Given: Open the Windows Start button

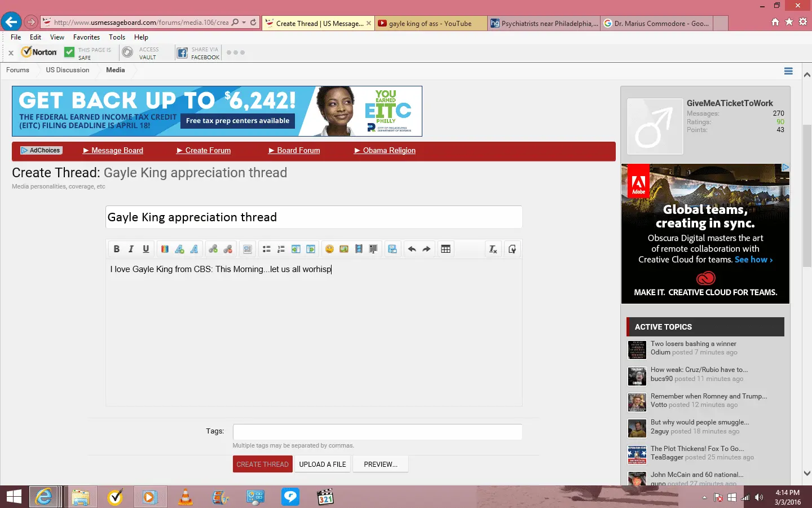Looking at the screenshot, I should pyautogui.click(x=14, y=497).
